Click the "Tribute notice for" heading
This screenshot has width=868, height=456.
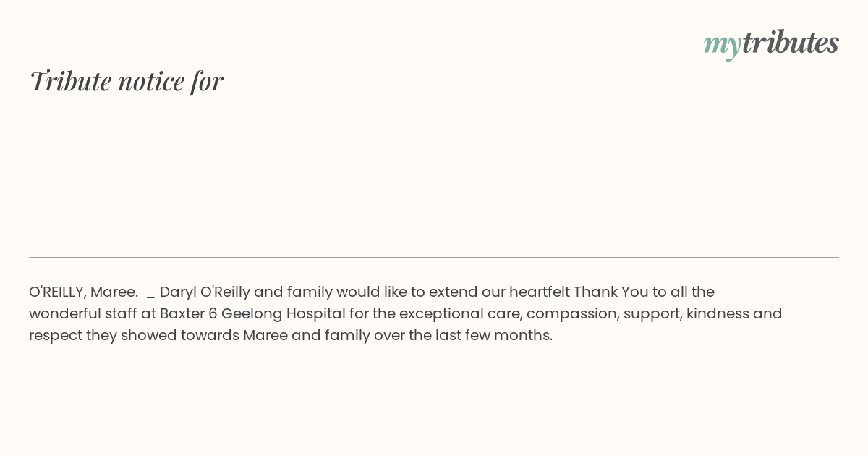(126, 81)
